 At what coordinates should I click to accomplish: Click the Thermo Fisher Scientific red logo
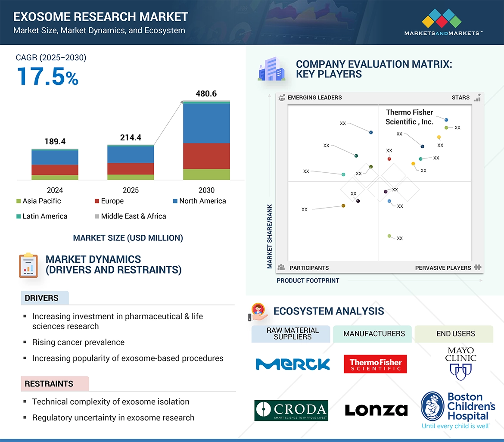click(x=375, y=364)
